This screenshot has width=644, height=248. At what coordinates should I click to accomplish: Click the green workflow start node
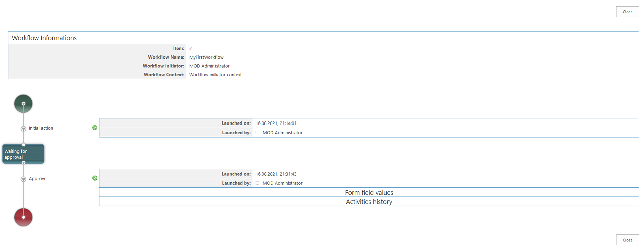click(23, 104)
